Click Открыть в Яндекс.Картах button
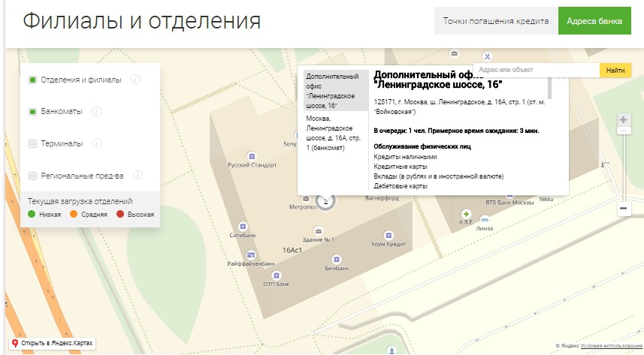This screenshot has width=644, height=355. pos(51,343)
